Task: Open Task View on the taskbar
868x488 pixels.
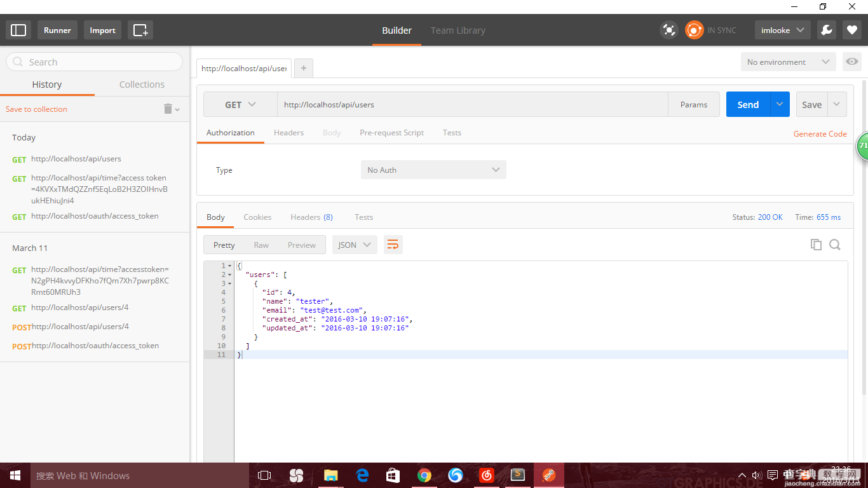Action: click(264, 475)
